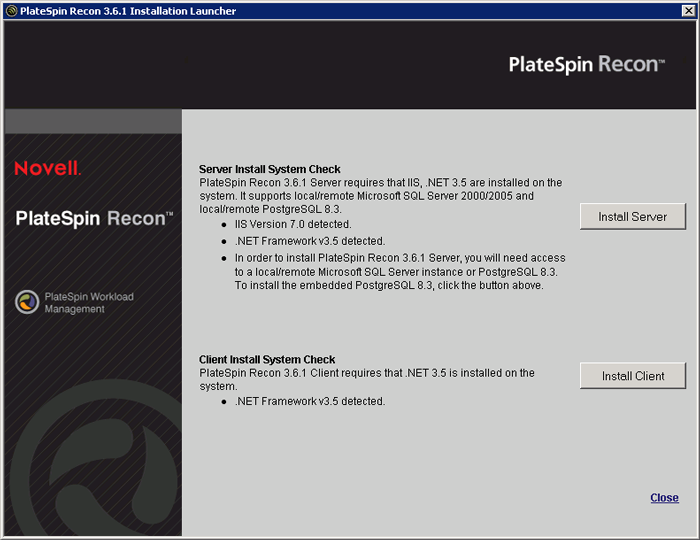The height and width of the screenshot is (540, 700).
Task: Click the embedded PostgreSQL 8.3 instruction line
Action: [389, 285]
